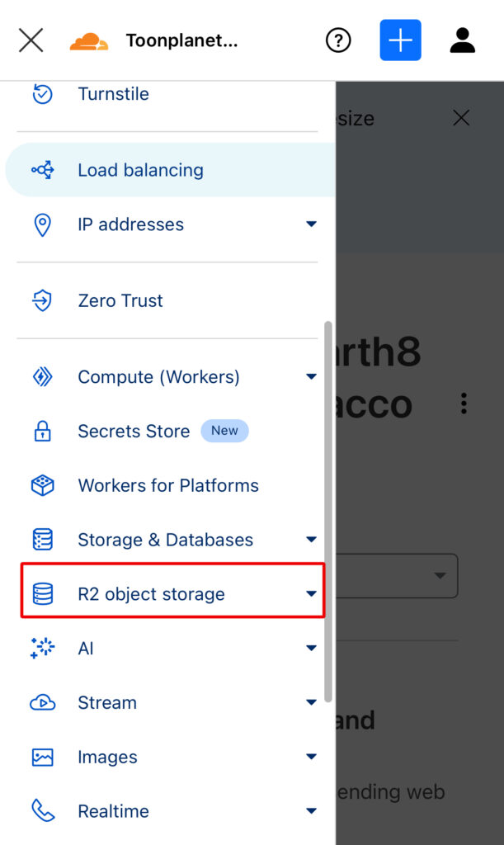This screenshot has height=845, width=504.
Task: Click the Cloudflare logo icon
Action: point(89,40)
